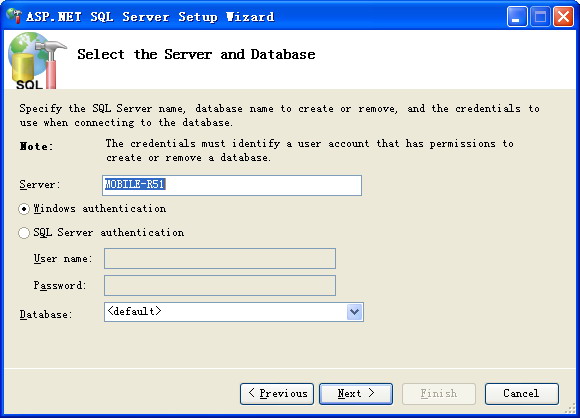This screenshot has width=580, height=418.
Task: Close the Setup Wizard window
Action: coord(563,17)
